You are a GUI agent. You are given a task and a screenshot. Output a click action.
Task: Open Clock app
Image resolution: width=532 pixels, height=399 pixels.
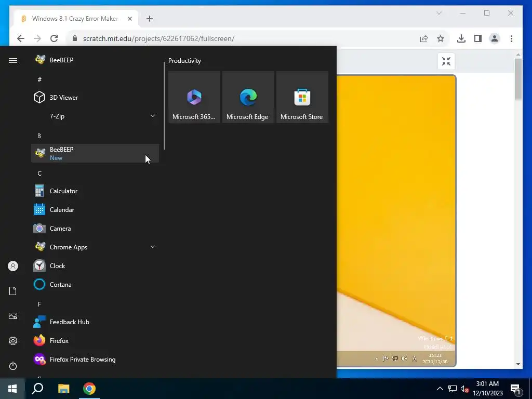[95, 265]
